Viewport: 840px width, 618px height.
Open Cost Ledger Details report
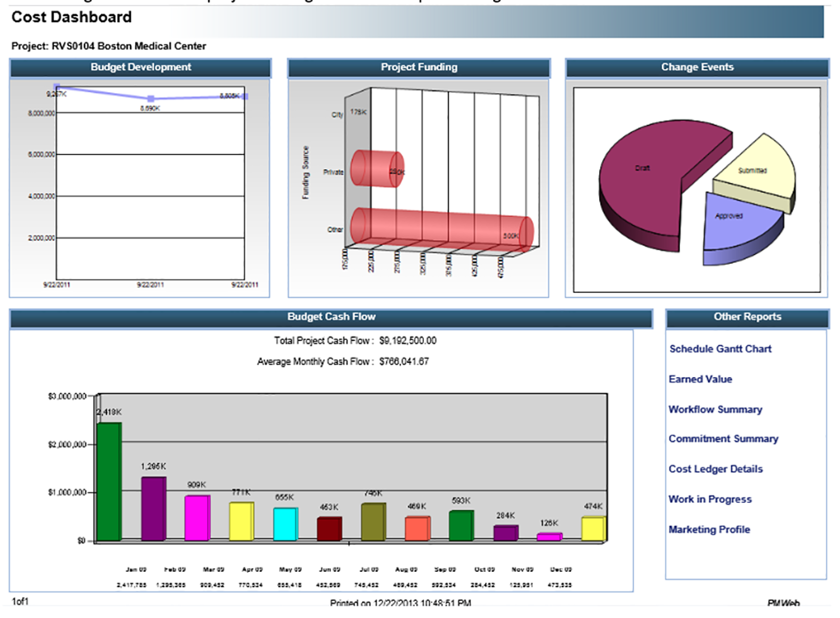pyautogui.click(x=716, y=469)
